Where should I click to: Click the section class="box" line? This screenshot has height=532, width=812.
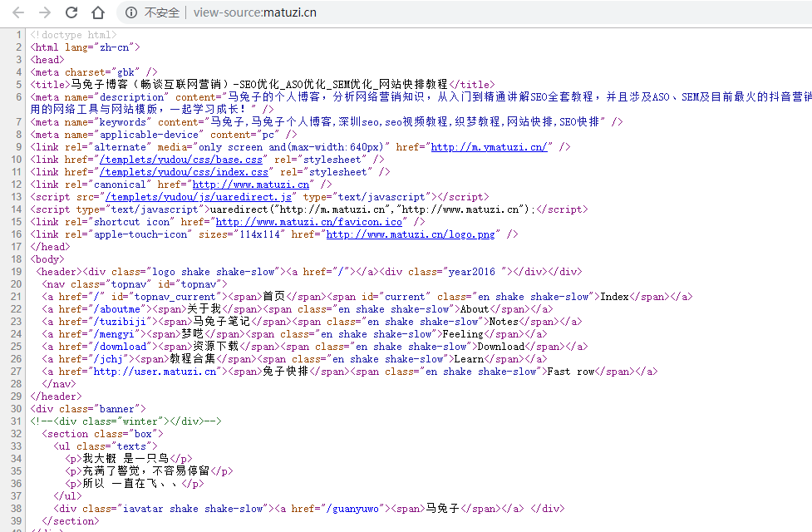tap(102, 434)
